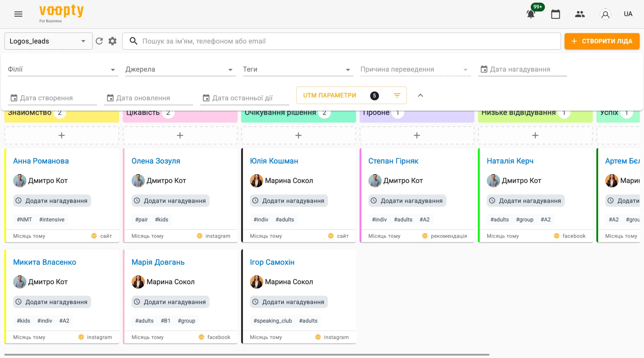Click the #speaking_club tag on Ігор Самохін card
Image resolution: width=644 pixels, height=358 pixels.
[273, 321]
